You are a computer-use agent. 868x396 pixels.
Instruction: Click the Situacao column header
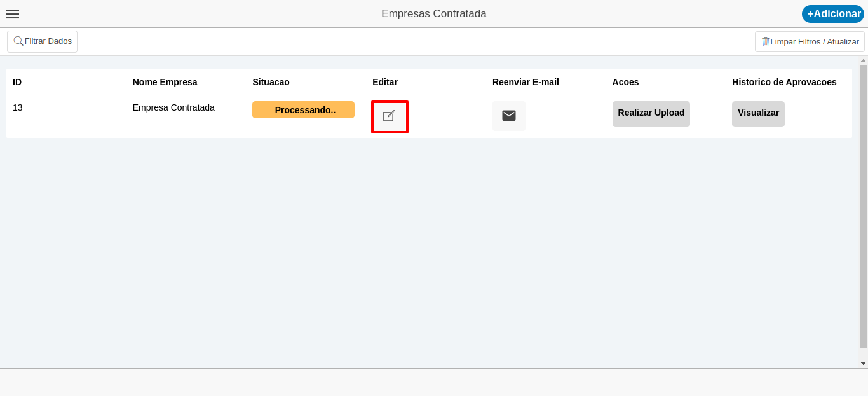[271, 82]
